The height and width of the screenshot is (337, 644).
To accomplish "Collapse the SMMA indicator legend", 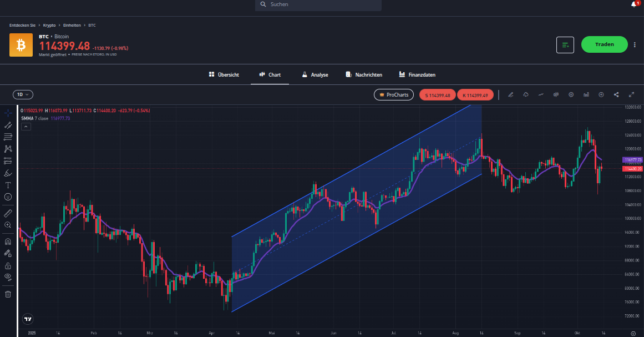I will tap(26, 127).
